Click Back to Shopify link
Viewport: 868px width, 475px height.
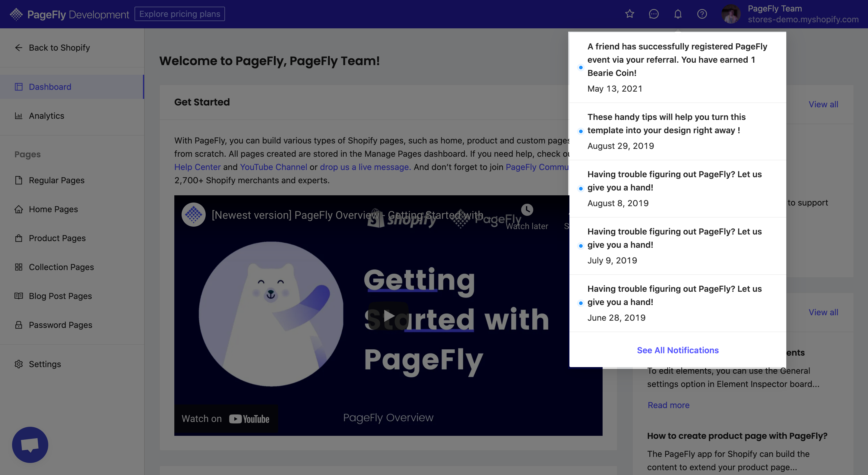coord(59,47)
